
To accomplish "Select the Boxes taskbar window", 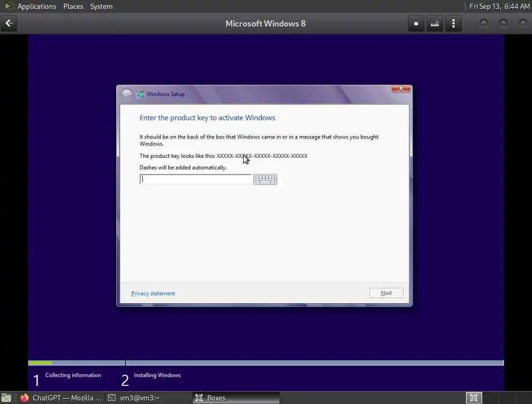I will (x=236, y=398).
